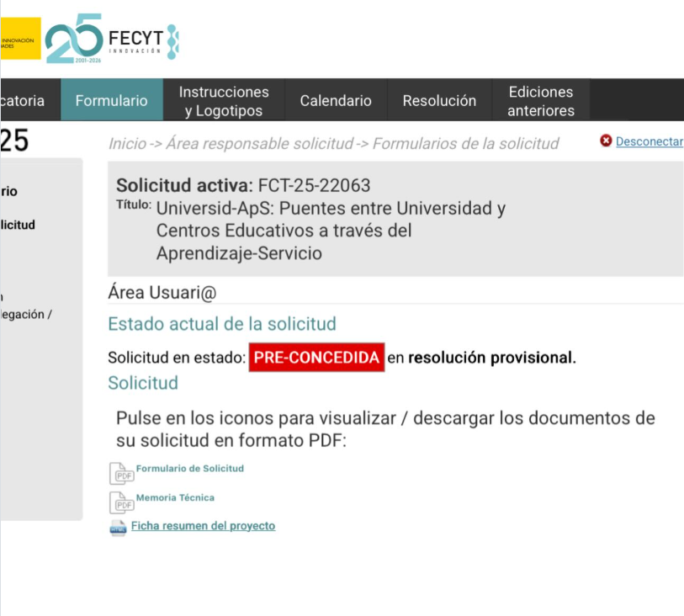Open the Instrucciones y Logotipos tab
Viewport: 684px width, 616px height.
point(224,101)
